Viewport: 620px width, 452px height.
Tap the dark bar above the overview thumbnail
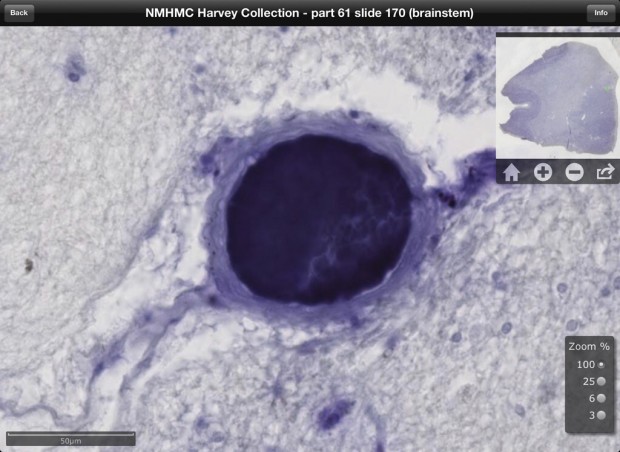coord(557,35)
